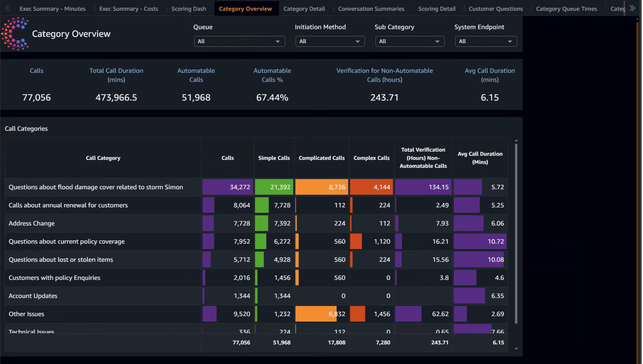Sort by the Simple Calls column header
Screen dimensions: 643x364
coord(274,158)
